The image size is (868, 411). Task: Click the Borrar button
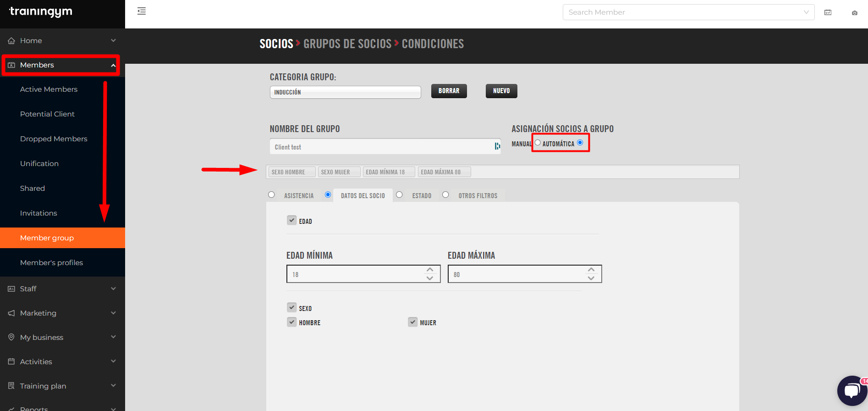(449, 91)
